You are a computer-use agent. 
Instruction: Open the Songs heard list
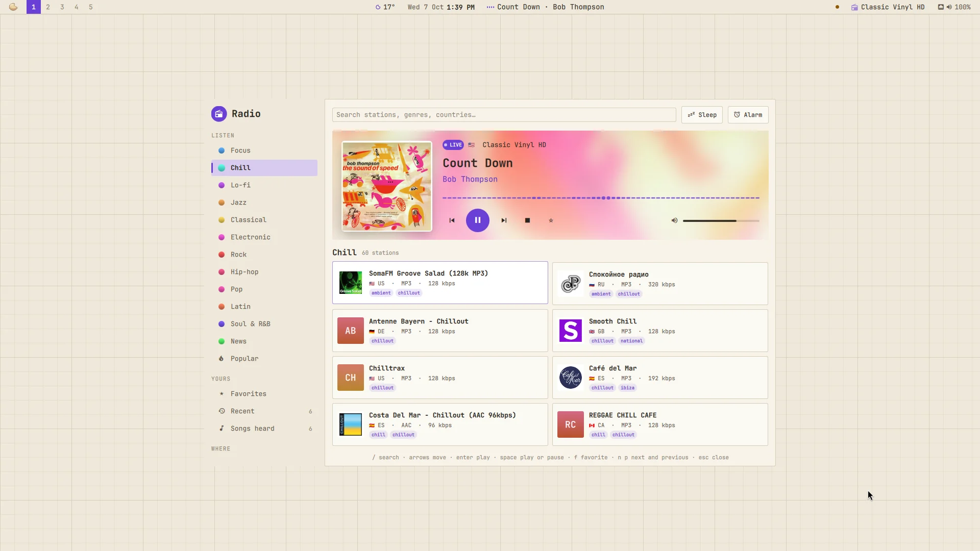[x=264, y=429]
